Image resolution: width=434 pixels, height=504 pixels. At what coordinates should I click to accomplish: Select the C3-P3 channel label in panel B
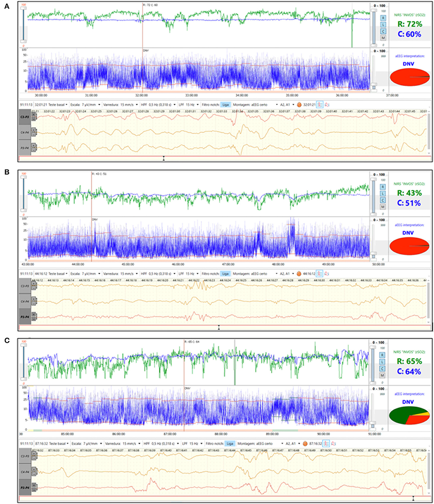(24, 286)
